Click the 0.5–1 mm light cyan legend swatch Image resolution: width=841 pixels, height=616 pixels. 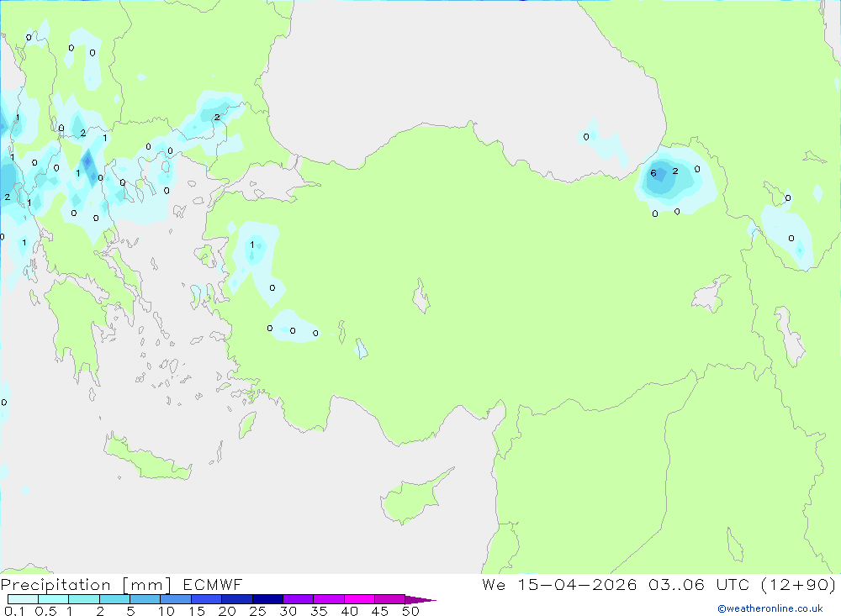(54, 599)
